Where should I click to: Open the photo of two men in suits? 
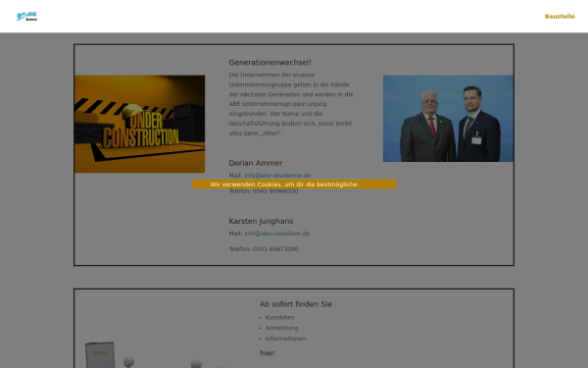tap(448, 119)
